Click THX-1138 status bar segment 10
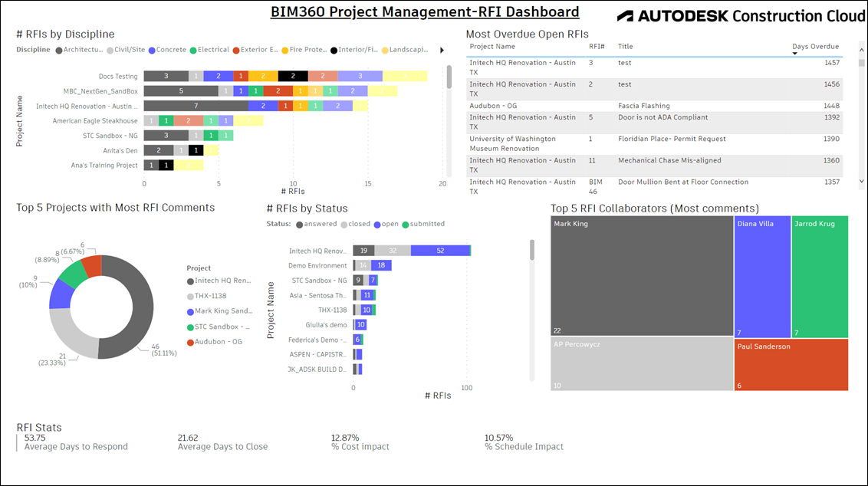Viewport: 868px width, 486px height. pyautogui.click(x=367, y=310)
